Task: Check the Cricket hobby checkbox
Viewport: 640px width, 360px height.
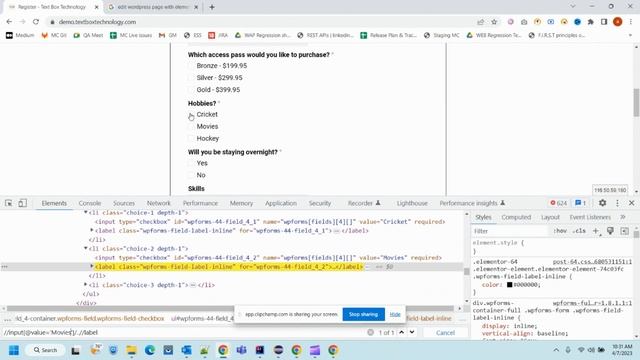Action: [x=191, y=115]
